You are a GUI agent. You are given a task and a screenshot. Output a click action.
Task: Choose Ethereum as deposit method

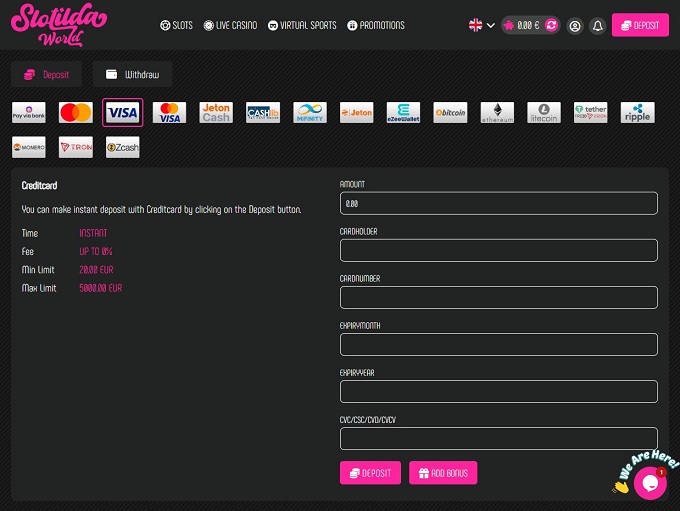click(497, 113)
